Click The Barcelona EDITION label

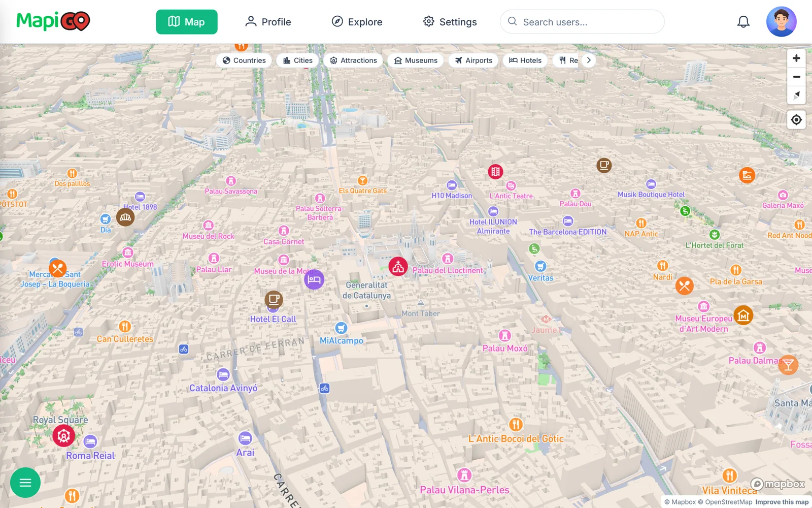pos(568,232)
